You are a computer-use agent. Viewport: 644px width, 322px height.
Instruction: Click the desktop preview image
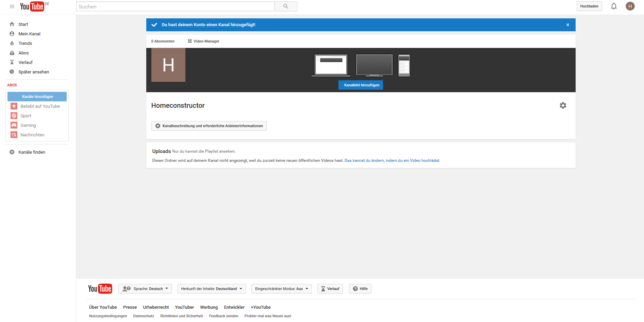[331, 65]
